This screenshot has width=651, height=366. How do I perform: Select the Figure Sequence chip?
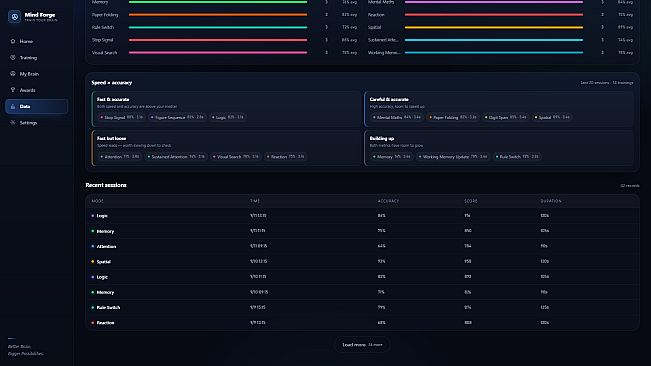[x=177, y=117]
